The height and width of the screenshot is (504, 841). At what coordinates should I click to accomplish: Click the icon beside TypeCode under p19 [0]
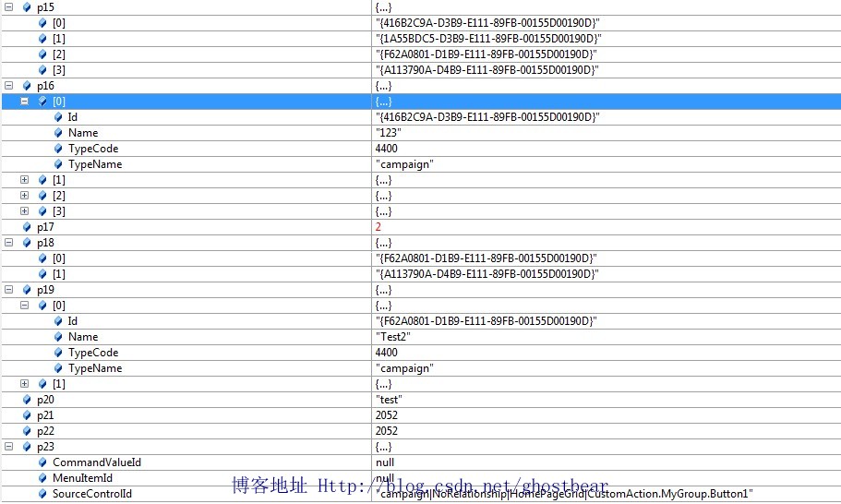[x=58, y=353]
